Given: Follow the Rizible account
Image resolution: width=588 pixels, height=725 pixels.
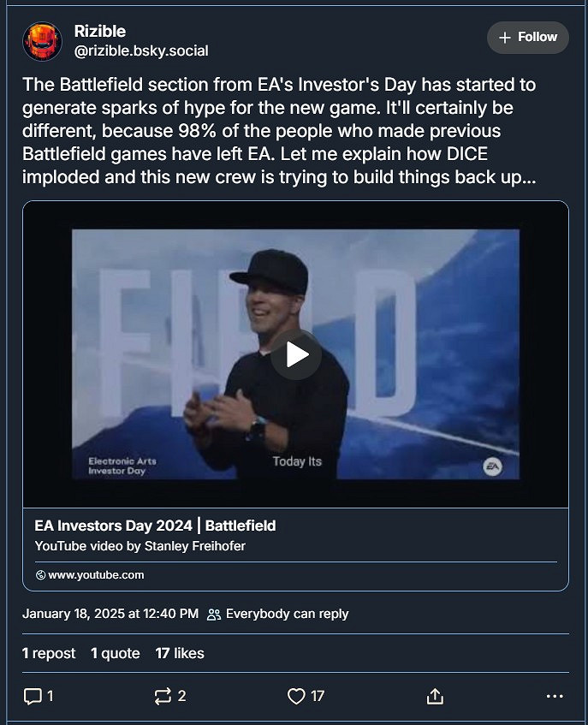Looking at the screenshot, I should 528,38.
